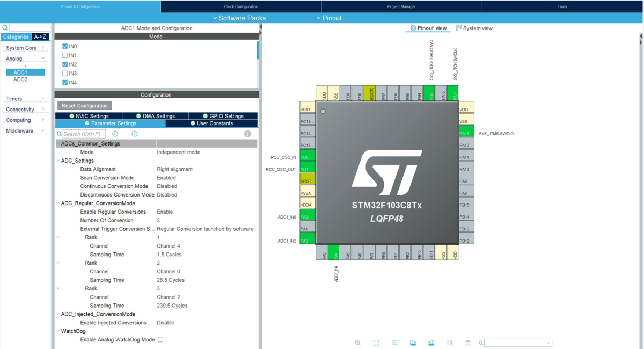Enable Analog WatchDog Mode checkbox
Screen dimensions: 644x349
click(160, 339)
